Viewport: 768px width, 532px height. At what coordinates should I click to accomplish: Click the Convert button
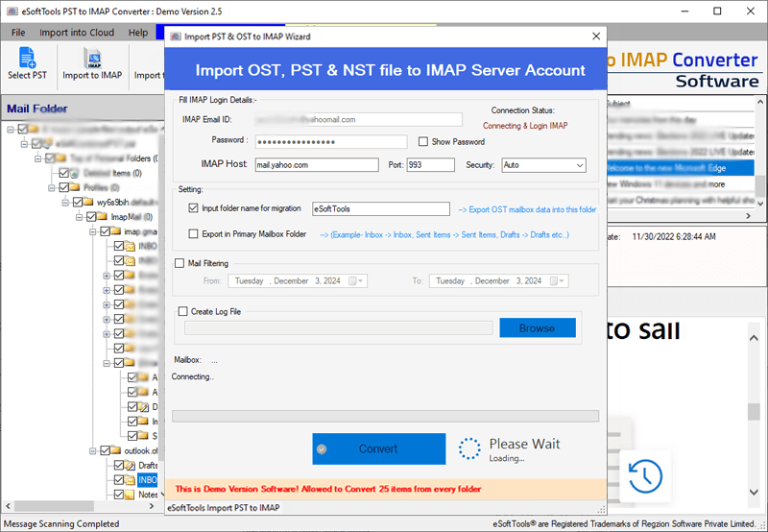point(379,448)
